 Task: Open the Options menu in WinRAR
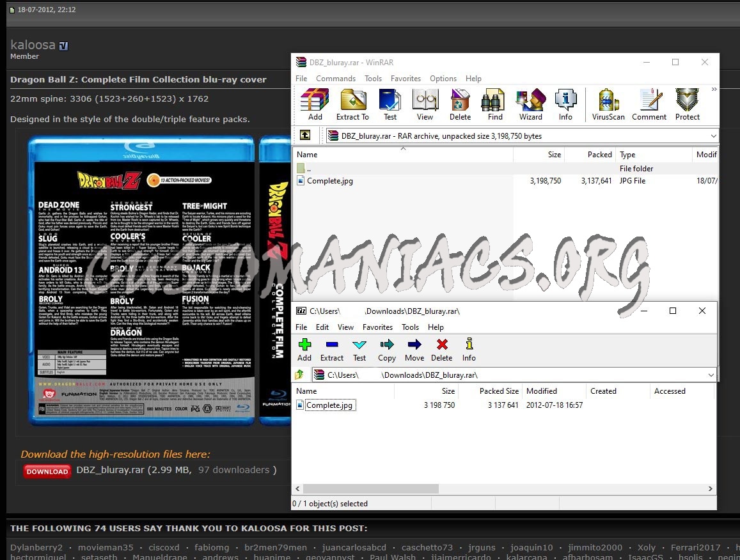pos(443,79)
